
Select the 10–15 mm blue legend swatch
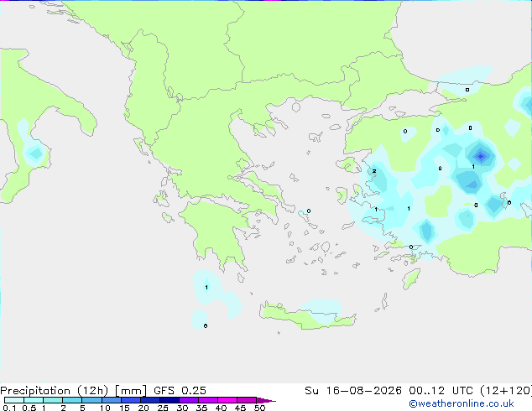coord(112,400)
